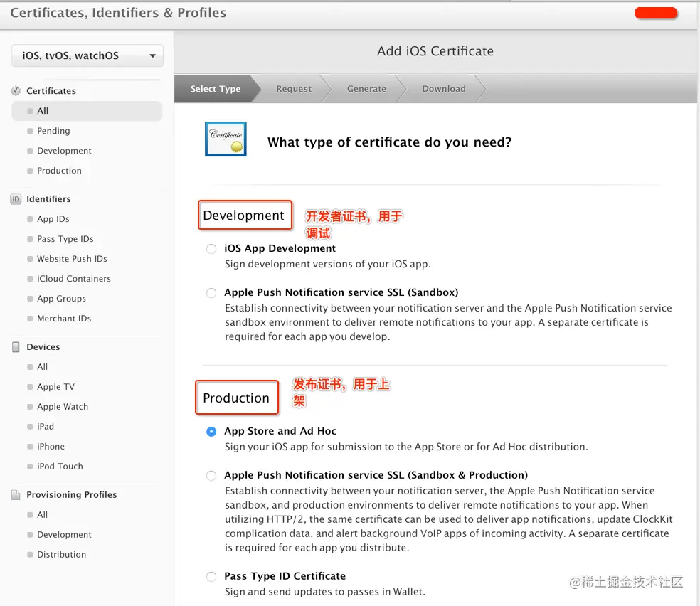Click the Identifiers section heading
The width and height of the screenshot is (700, 606).
(x=48, y=199)
